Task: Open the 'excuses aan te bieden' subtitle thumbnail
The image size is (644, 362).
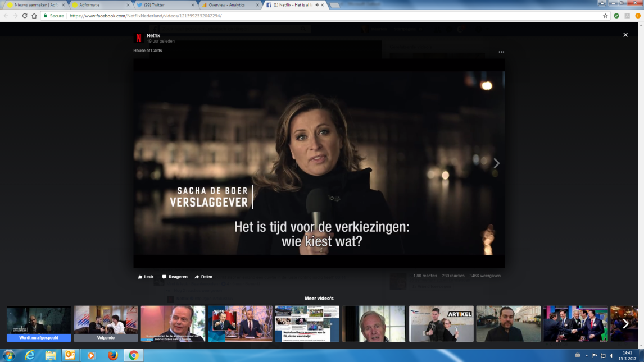Action: click(x=173, y=323)
